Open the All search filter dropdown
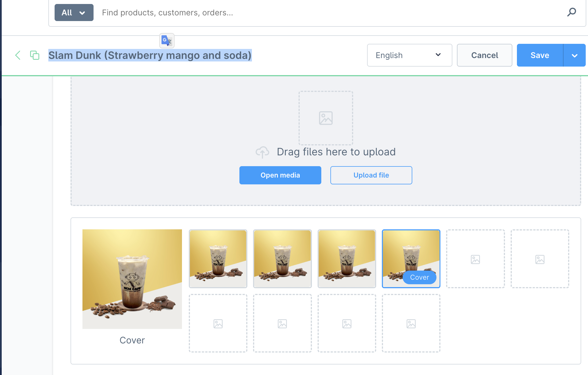 (74, 13)
